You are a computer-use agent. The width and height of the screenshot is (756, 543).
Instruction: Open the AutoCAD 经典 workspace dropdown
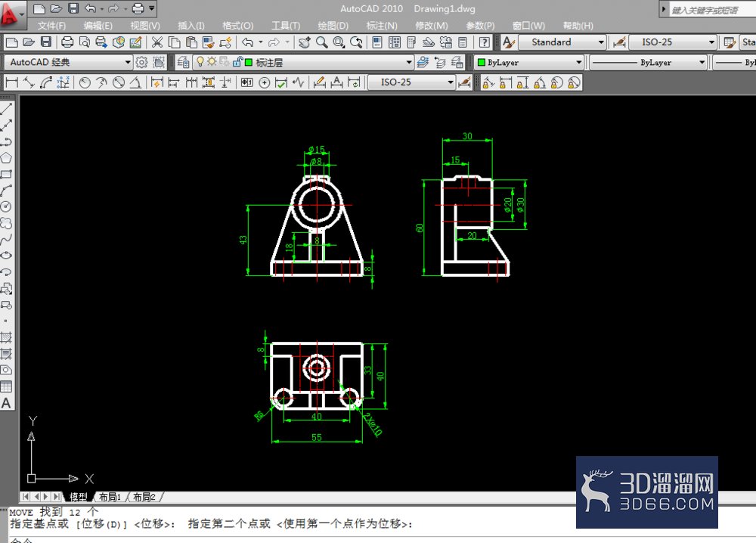point(68,62)
